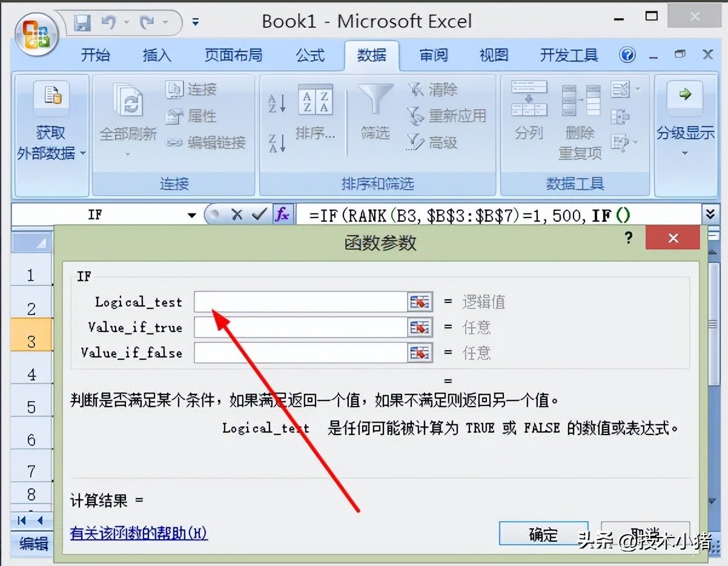Open the 有关该函数的帮助(H) link
This screenshot has width=728, height=566.
click(139, 533)
